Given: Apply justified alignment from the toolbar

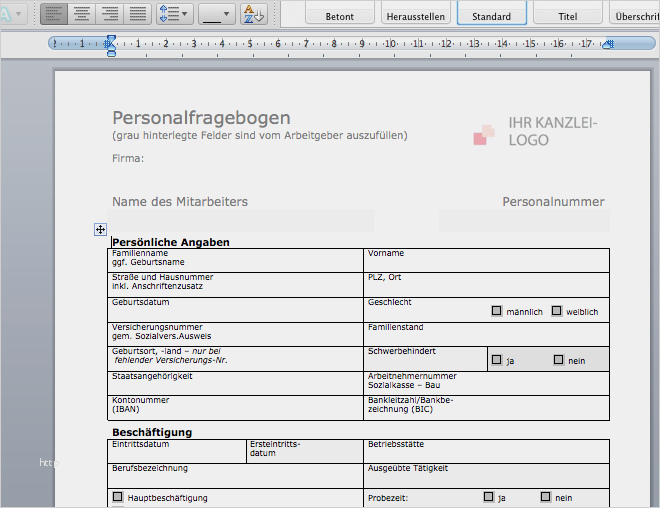Looking at the screenshot, I should click(137, 14).
